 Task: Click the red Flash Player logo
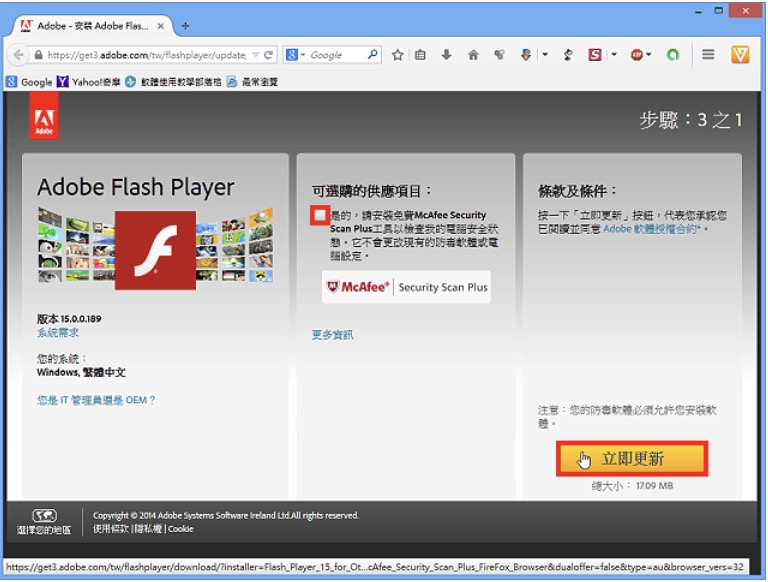[x=155, y=250]
